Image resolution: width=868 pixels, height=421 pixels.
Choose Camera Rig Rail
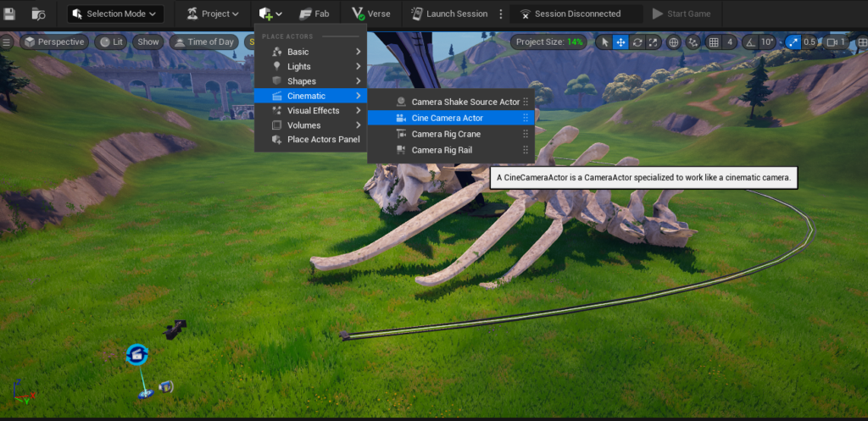pos(451,150)
